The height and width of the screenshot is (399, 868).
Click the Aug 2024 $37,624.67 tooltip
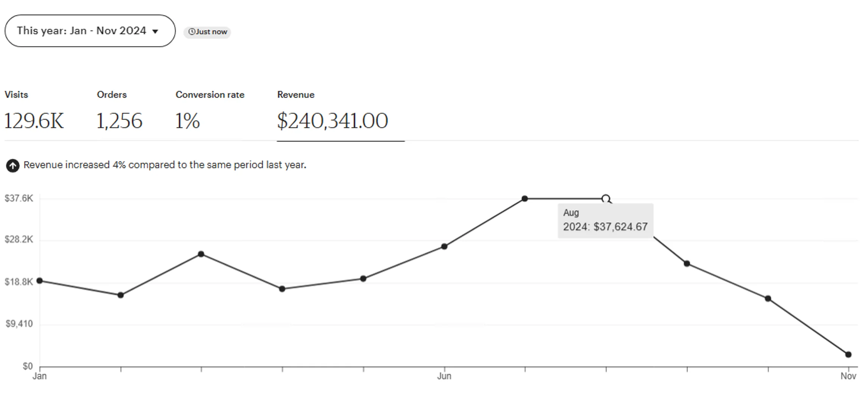click(x=605, y=221)
